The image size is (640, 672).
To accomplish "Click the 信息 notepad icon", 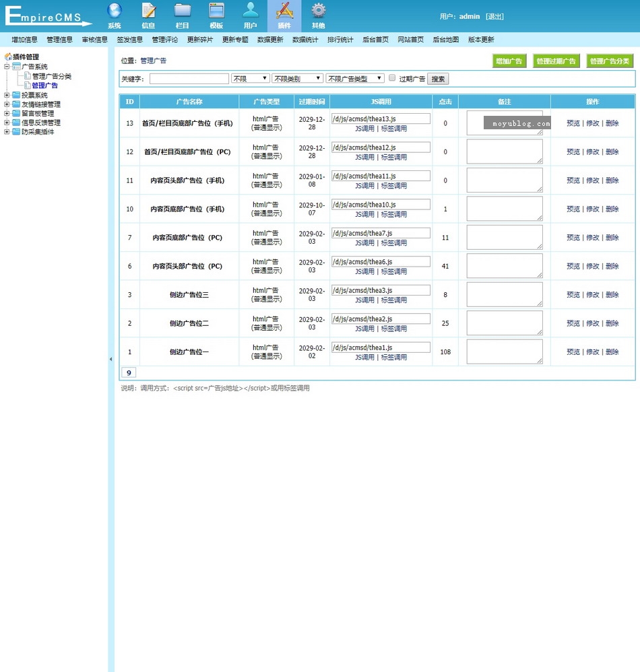I will [149, 11].
